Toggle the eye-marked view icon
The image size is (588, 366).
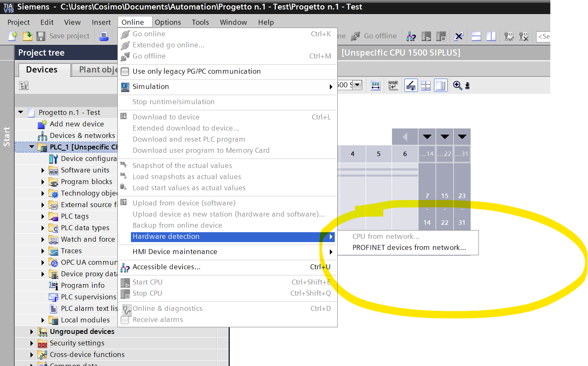(411, 85)
